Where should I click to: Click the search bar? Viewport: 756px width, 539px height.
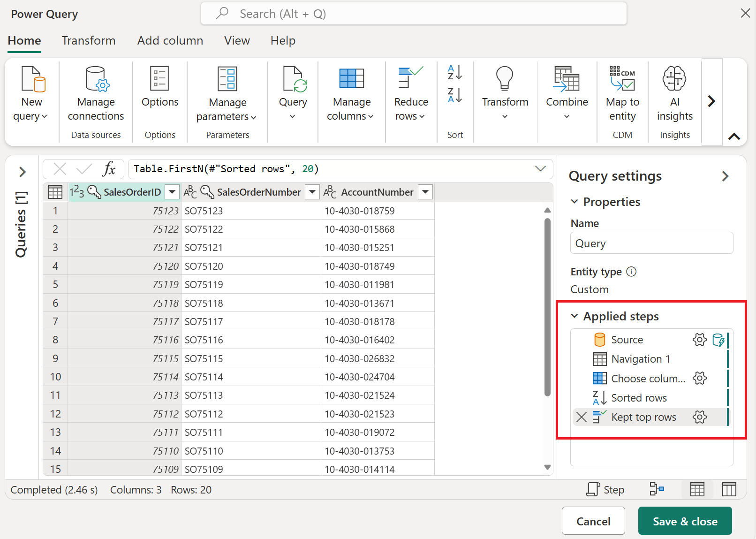pyautogui.click(x=413, y=13)
